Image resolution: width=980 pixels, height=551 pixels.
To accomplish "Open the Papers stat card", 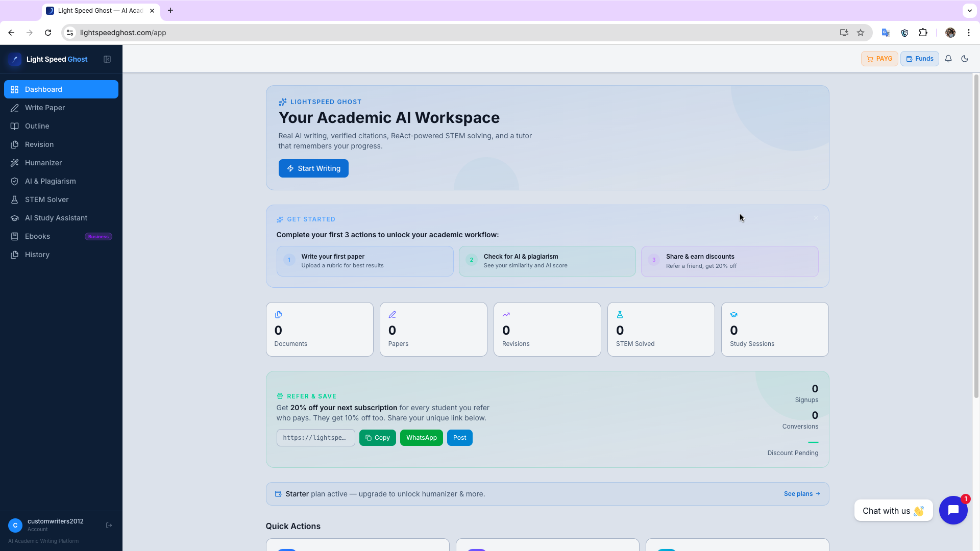I will (433, 329).
